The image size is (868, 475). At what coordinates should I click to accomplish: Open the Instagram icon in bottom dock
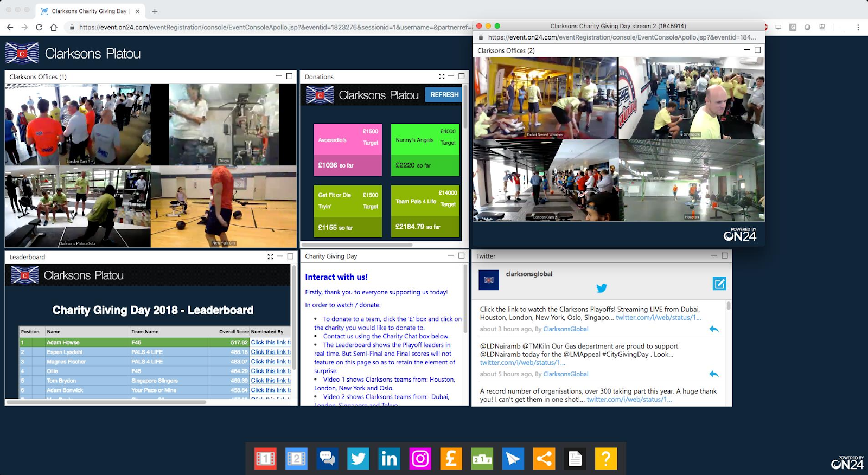(x=420, y=459)
